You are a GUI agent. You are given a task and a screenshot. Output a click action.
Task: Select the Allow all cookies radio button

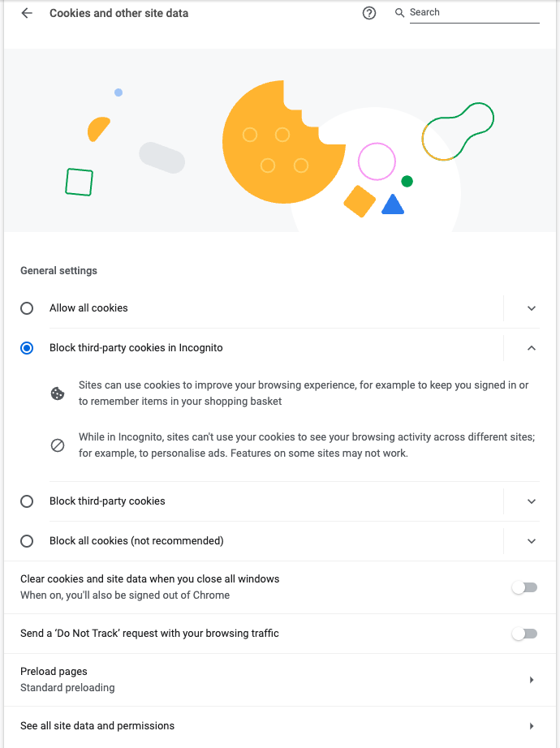(27, 308)
